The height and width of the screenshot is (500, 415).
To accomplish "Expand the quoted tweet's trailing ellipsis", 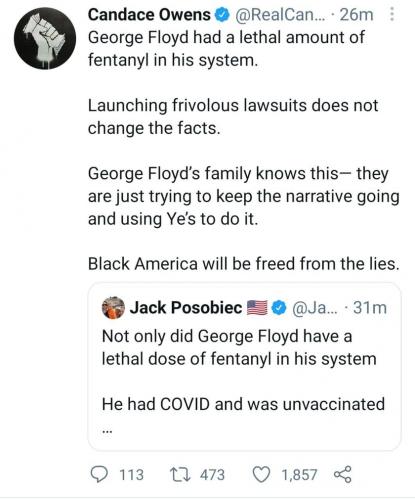I will click(x=107, y=431).
